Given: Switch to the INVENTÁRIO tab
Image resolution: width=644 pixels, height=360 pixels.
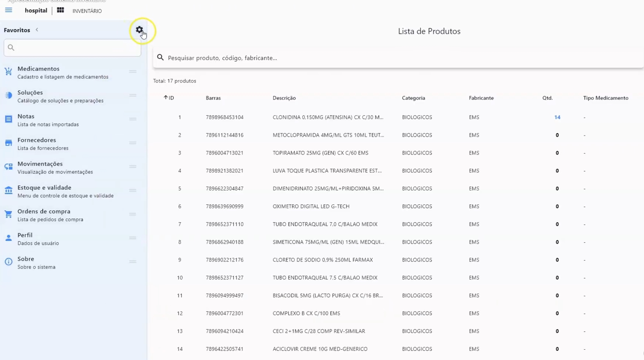Looking at the screenshot, I should [x=86, y=11].
